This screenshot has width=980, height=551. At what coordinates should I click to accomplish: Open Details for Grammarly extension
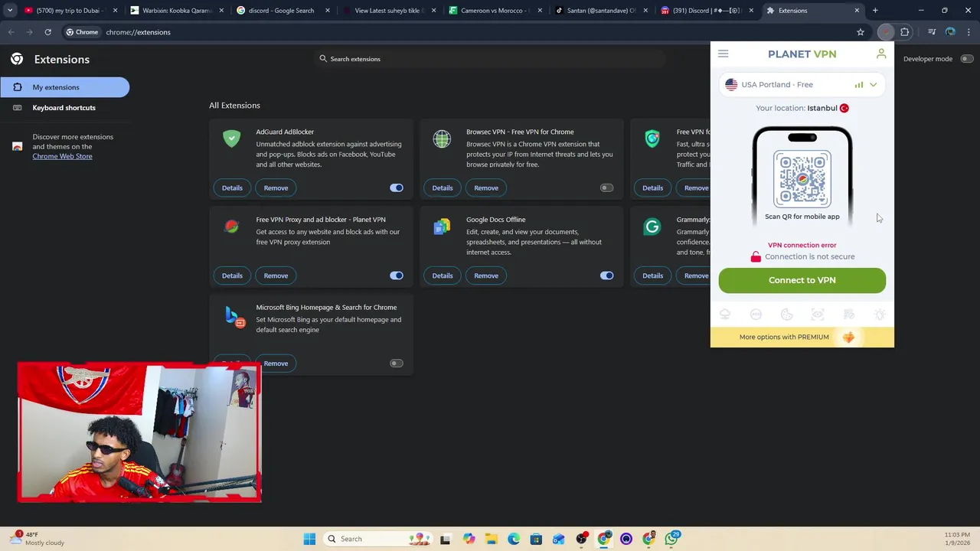pyautogui.click(x=652, y=275)
